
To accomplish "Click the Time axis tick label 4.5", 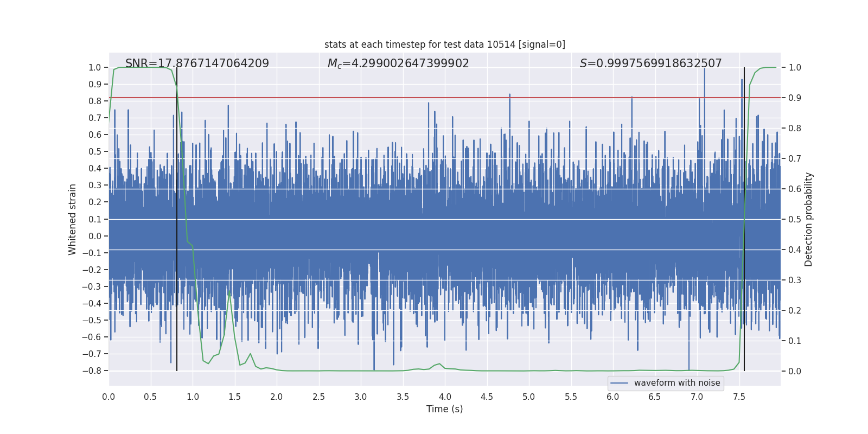I will [487, 397].
